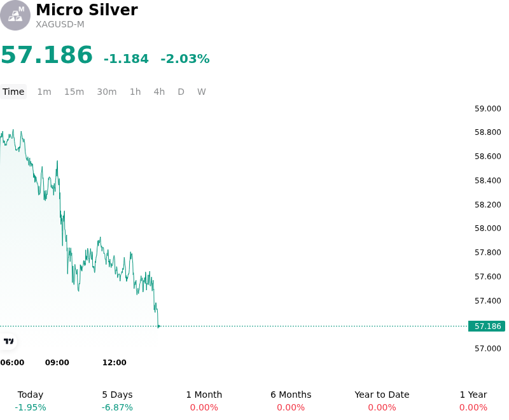Choose the 30m interval tab
The width and height of the screenshot is (509, 420).
107,92
